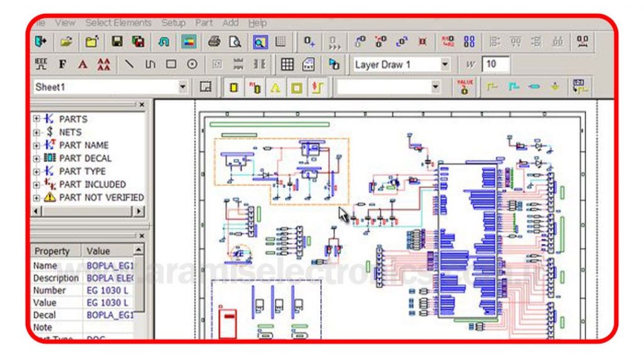Image resolution: width=644 pixels, height=358 pixels.
Task: Click the table grid icon
Action: pyautogui.click(x=287, y=64)
